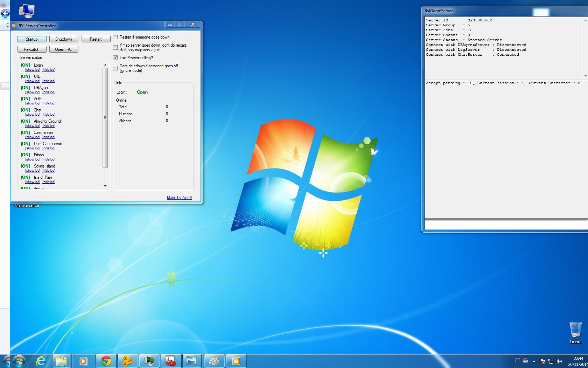Focus the RylGameServer command input field

[x=505, y=225]
